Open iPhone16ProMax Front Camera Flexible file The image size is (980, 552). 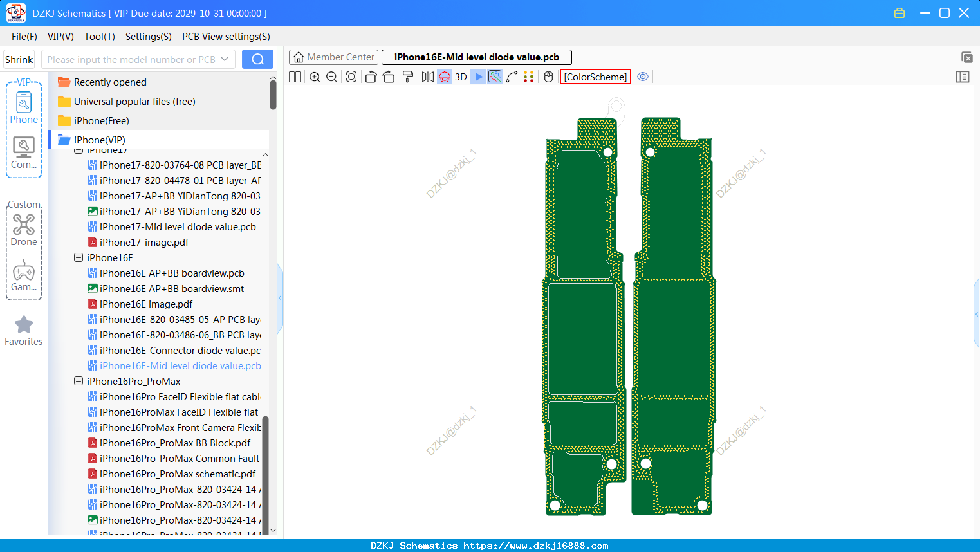click(174, 428)
